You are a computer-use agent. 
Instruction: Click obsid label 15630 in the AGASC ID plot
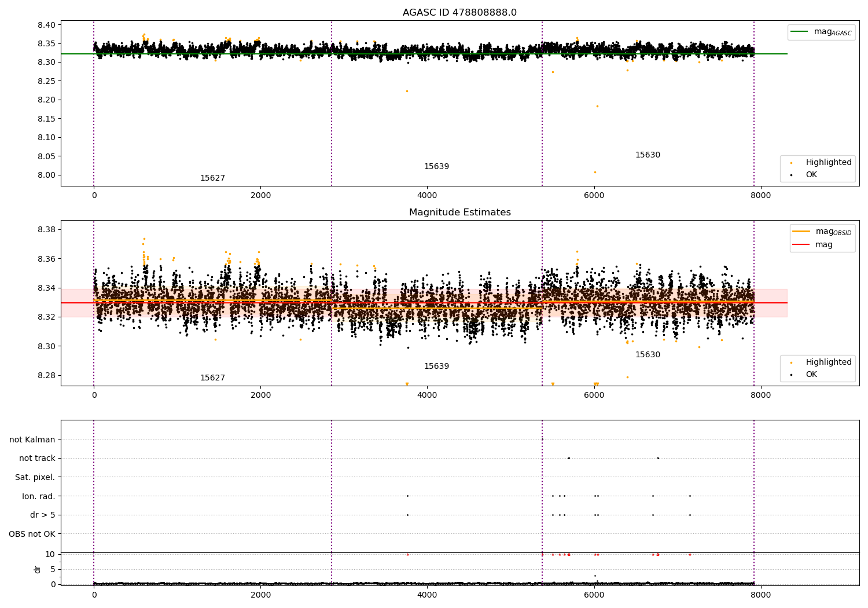[x=648, y=155]
